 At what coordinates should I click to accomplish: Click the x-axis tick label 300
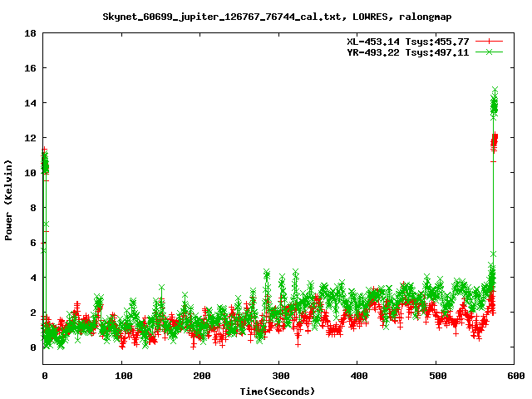coord(280,376)
